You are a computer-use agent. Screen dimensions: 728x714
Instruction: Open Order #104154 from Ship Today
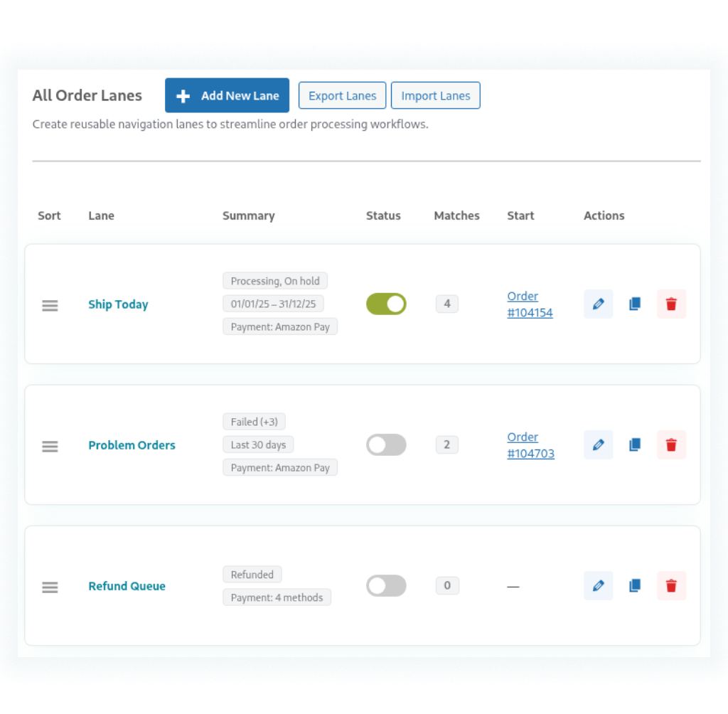[530, 304]
